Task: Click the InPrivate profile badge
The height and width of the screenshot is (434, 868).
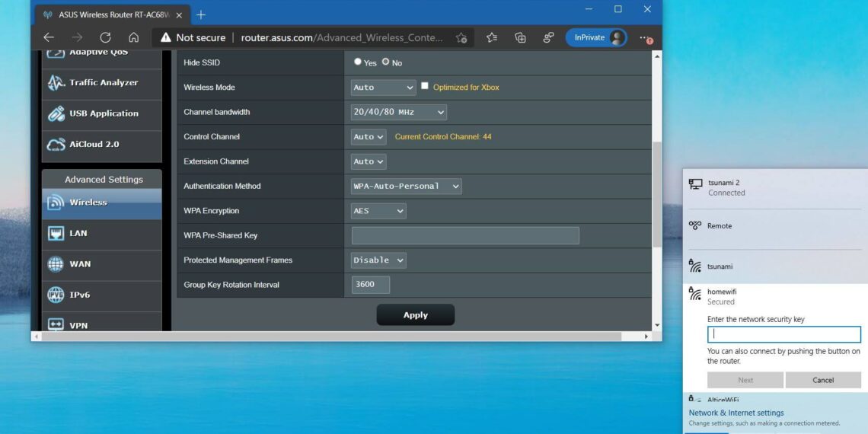Action: point(596,37)
